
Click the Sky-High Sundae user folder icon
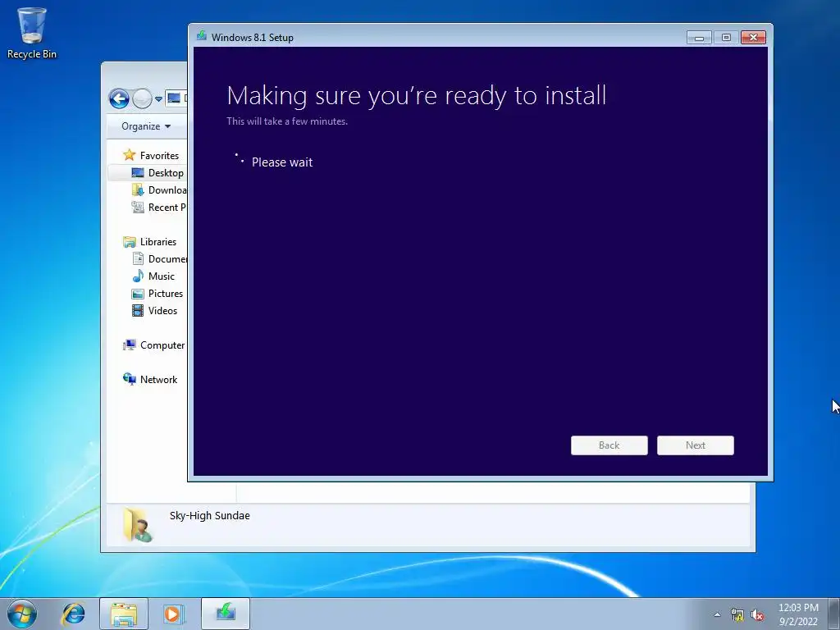click(137, 524)
